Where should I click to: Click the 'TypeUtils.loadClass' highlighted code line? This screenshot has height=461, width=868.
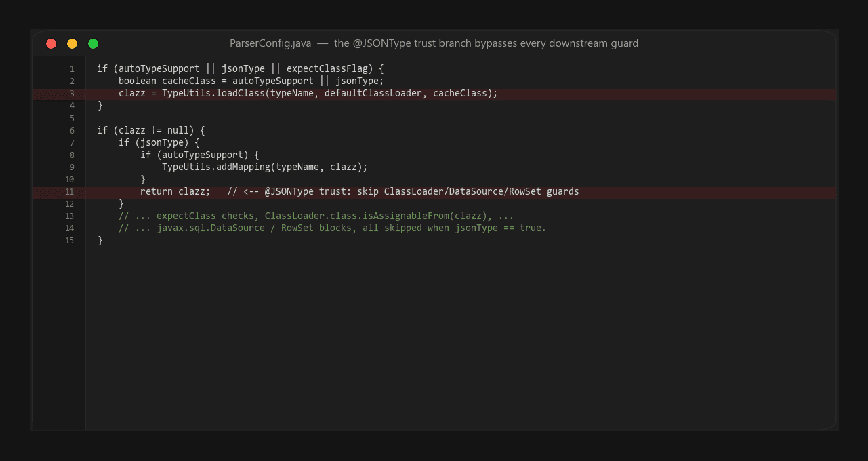[308, 93]
